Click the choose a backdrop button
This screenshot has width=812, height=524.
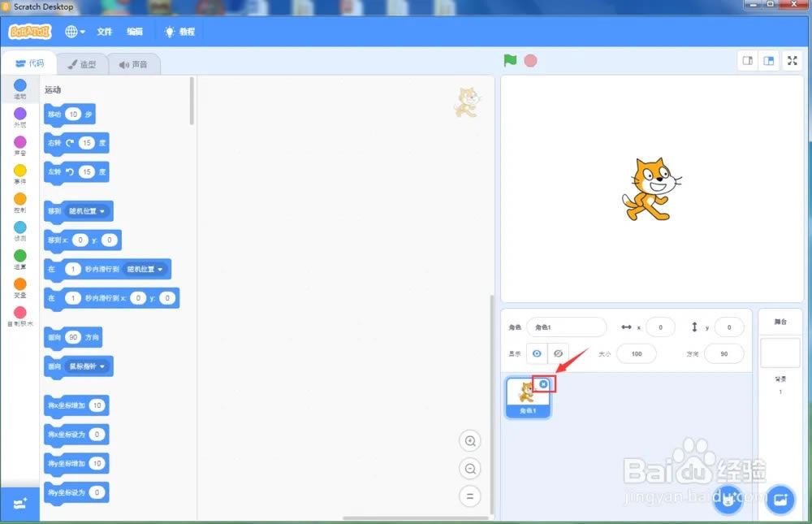click(780, 500)
